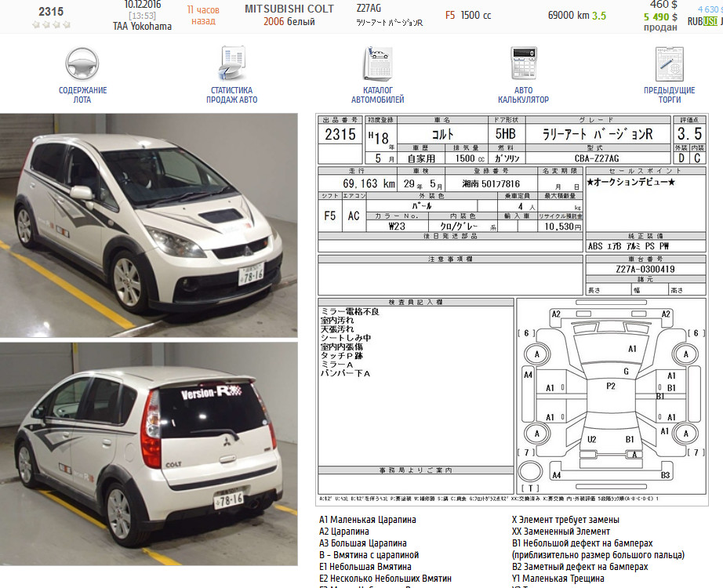Click the 'TAA Yokohama' auction name
This screenshot has height=588, width=723.
pyautogui.click(x=142, y=27)
